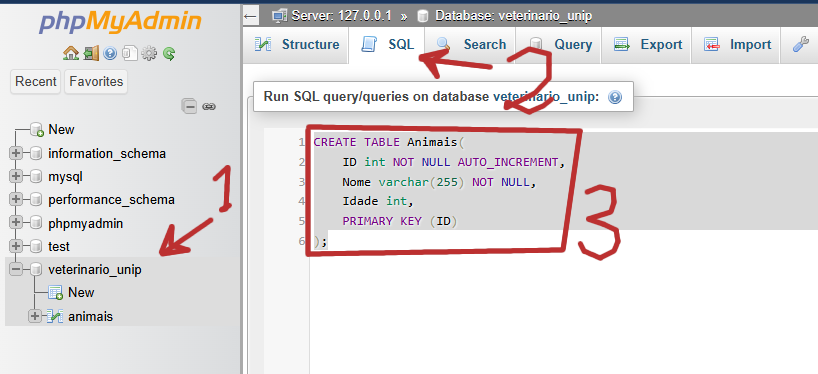Select test in database tree
This screenshot has height=374, width=818.
click(59, 246)
